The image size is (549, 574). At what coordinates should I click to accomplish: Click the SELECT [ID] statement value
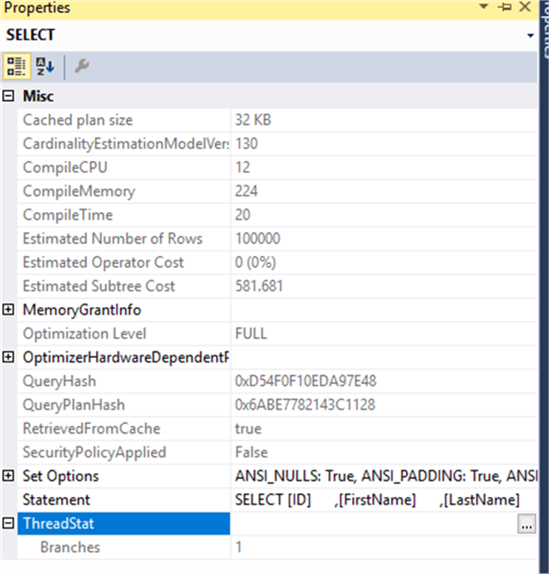(x=377, y=500)
